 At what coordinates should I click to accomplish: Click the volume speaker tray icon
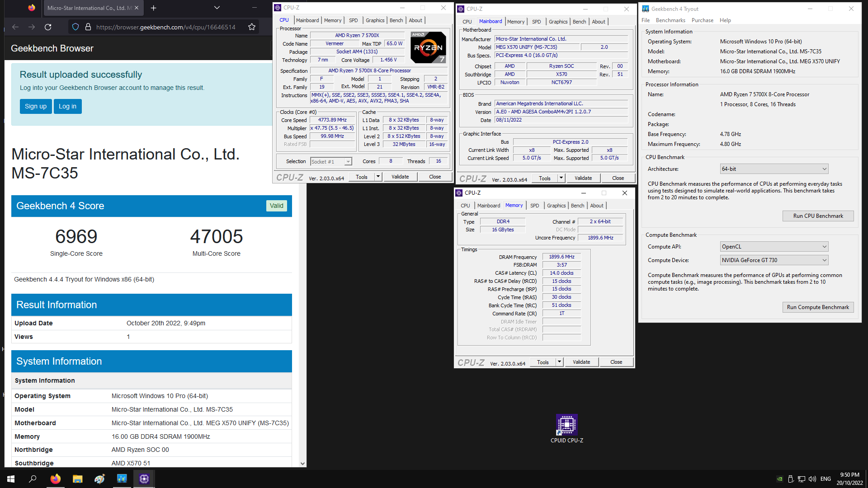tap(812, 479)
